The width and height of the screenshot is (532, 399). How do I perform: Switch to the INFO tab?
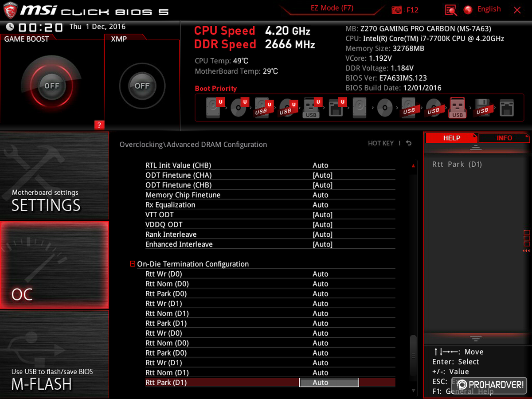[504, 138]
